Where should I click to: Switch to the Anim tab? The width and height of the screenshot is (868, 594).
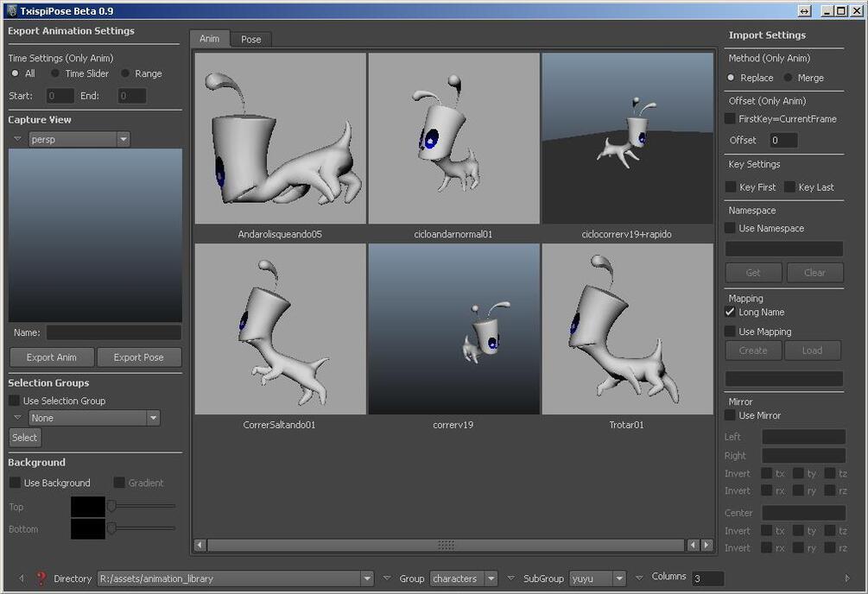(x=209, y=38)
